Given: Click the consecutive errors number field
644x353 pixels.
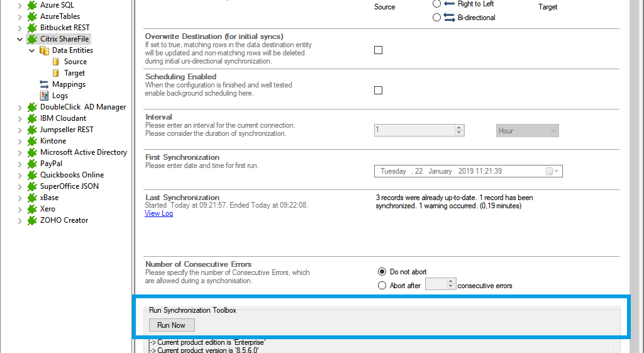Looking at the screenshot, I should [436, 285].
